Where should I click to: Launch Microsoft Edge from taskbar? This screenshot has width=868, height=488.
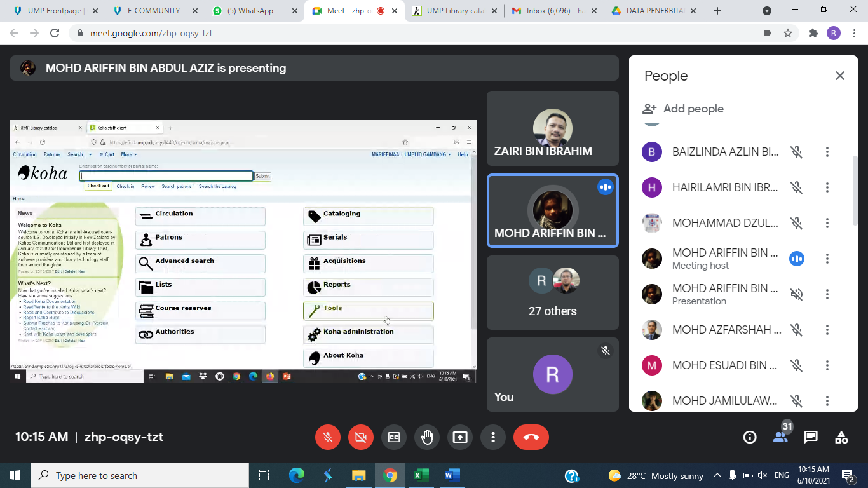(297, 475)
